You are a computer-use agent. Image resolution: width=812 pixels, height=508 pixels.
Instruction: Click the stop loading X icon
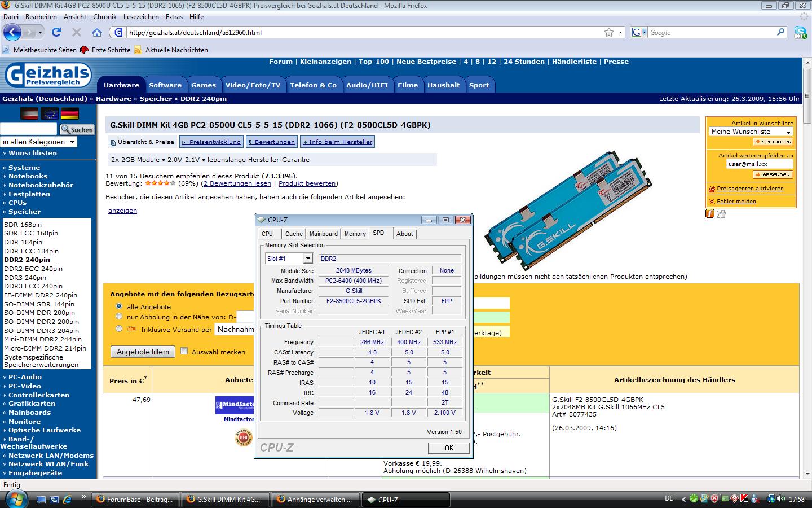pos(77,32)
